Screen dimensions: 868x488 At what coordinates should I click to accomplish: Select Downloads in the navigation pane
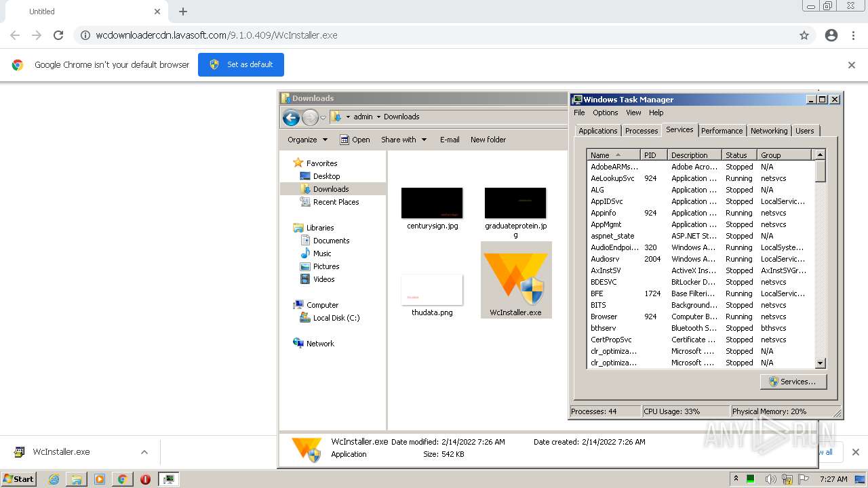(331, 189)
